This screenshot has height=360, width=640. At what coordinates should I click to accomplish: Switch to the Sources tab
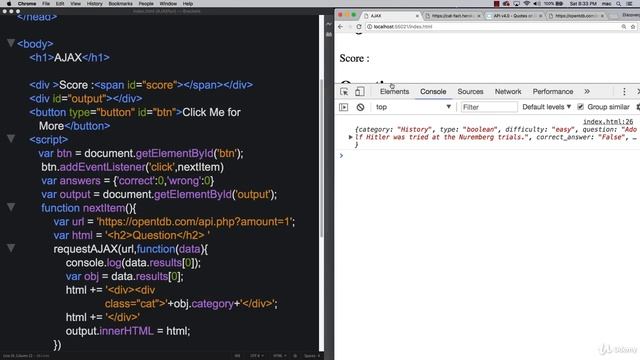(x=470, y=91)
